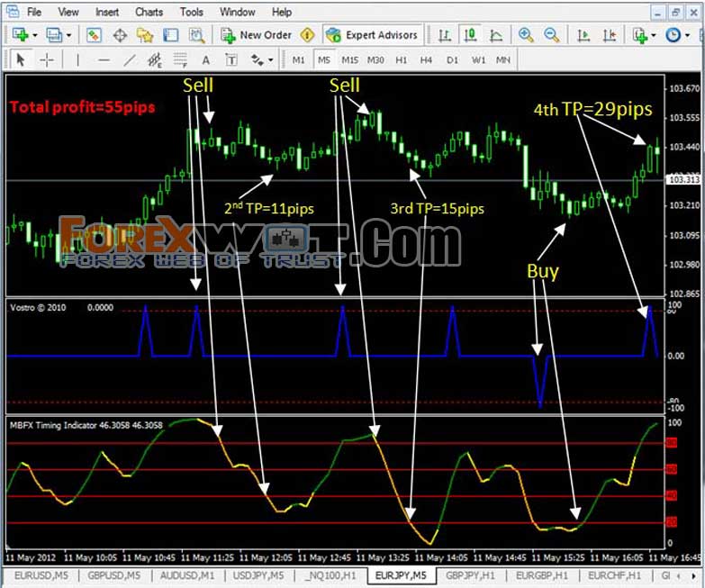The image size is (705, 588).
Task: Select the Crosshair tool
Action: [x=47, y=59]
